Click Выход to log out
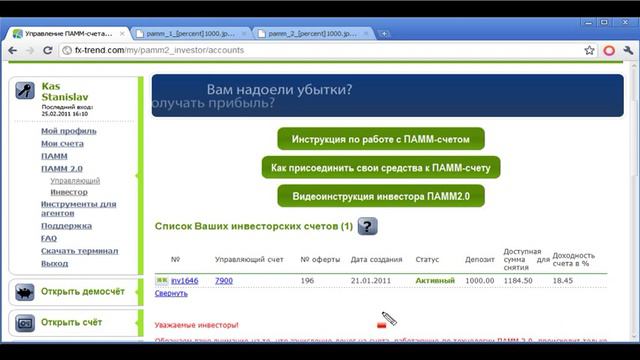This screenshot has width=640, height=360. click(54, 264)
